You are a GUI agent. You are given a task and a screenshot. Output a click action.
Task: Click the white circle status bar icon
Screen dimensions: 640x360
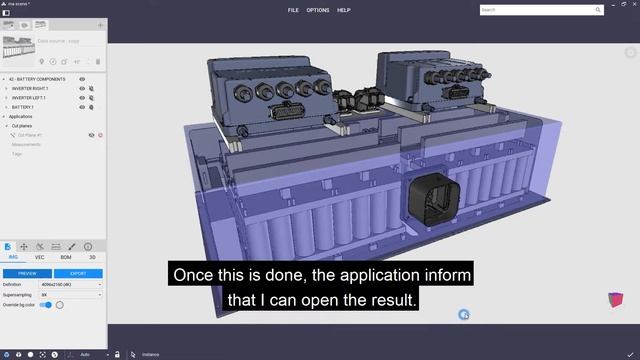click(30, 355)
